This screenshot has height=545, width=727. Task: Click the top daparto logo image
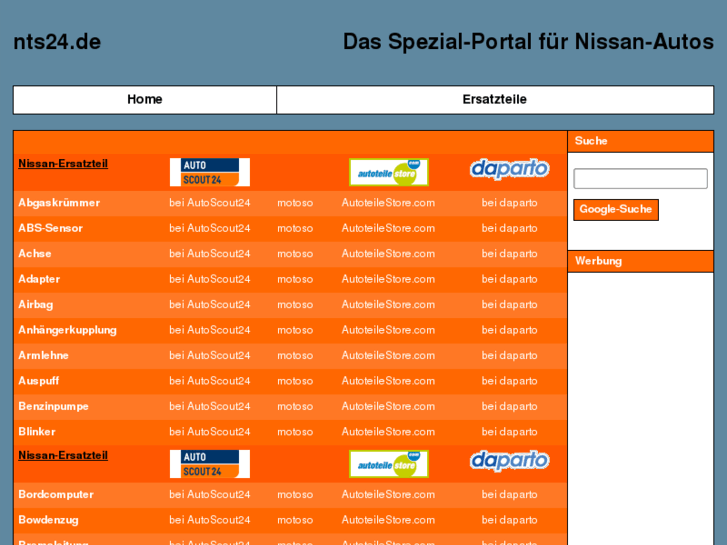pos(510,169)
